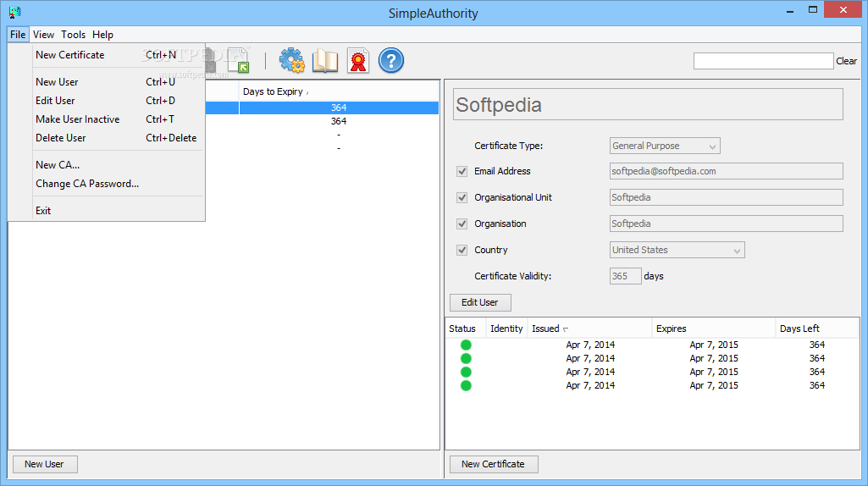Select the second certificate row in list
This screenshot has width=868, height=486.
coord(652,358)
